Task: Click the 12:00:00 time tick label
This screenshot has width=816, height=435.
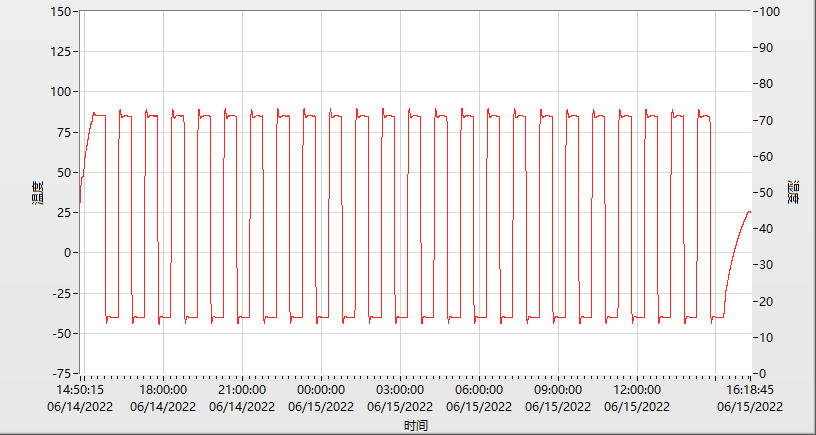Action: (x=637, y=390)
